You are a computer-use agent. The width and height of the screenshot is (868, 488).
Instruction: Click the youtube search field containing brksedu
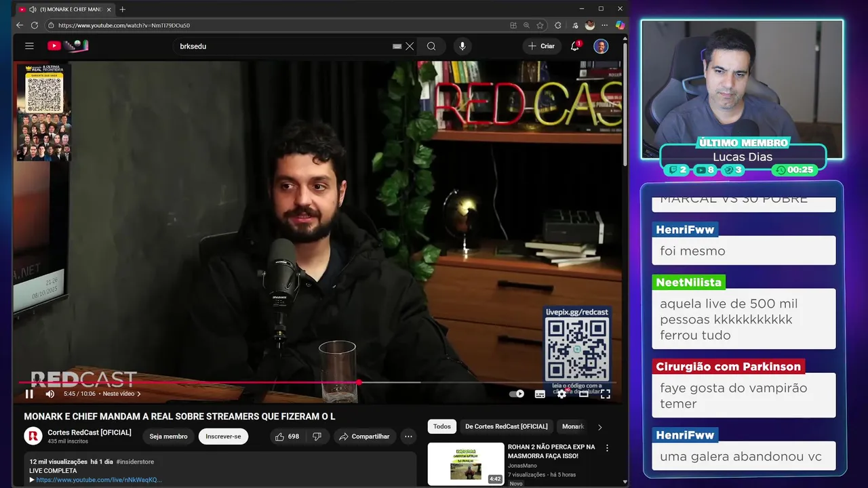(285, 46)
